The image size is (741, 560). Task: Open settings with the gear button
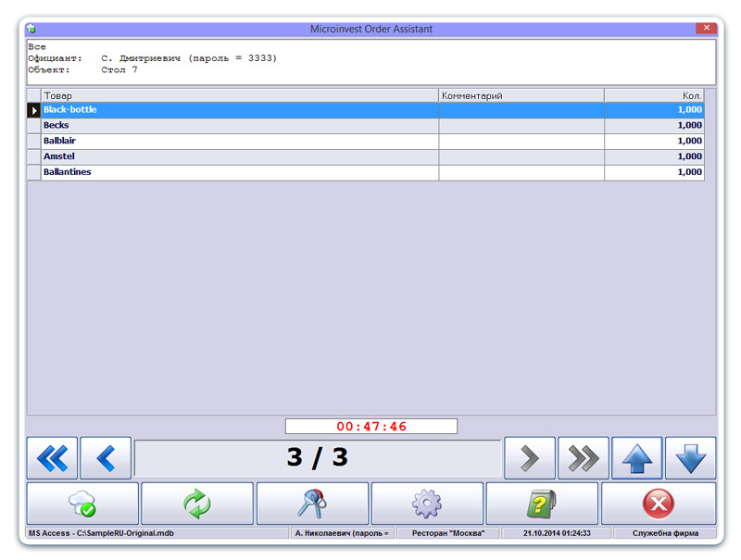[x=427, y=504]
